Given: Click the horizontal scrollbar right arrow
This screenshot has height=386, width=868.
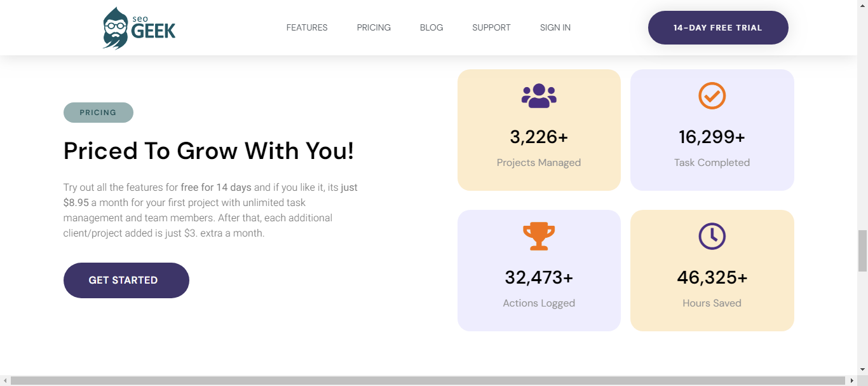Looking at the screenshot, I should coord(851,380).
